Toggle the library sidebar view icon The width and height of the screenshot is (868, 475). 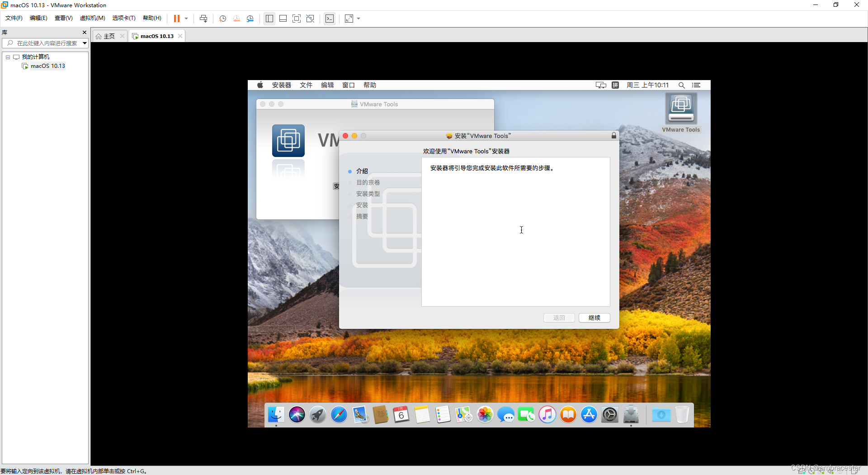269,19
